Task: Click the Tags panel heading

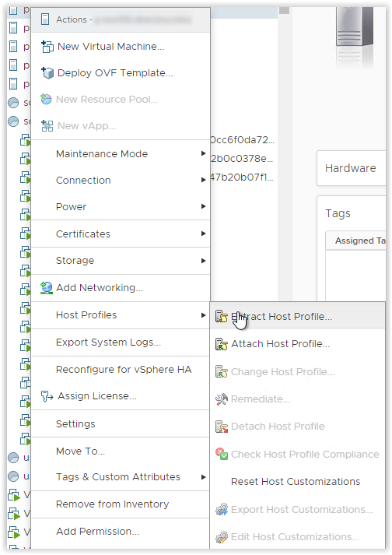Action: [x=338, y=213]
